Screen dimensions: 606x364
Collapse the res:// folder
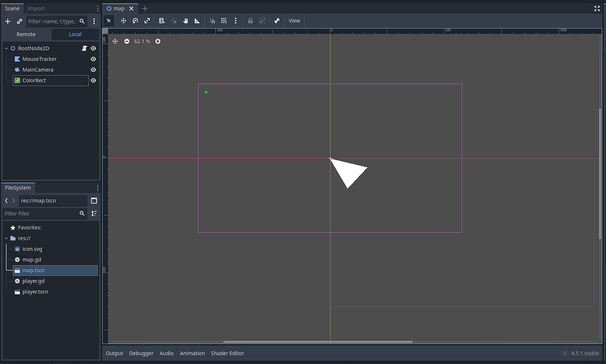tap(6, 239)
